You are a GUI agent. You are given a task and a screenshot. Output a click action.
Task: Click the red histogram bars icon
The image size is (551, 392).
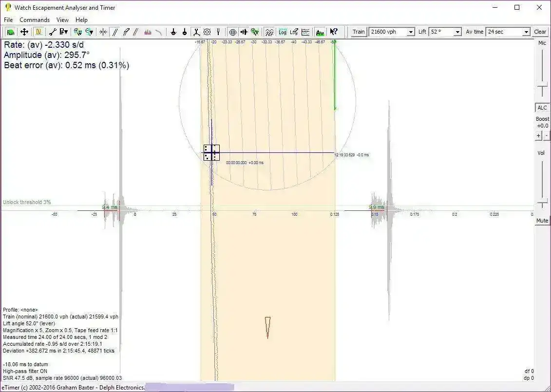click(148, 32)
